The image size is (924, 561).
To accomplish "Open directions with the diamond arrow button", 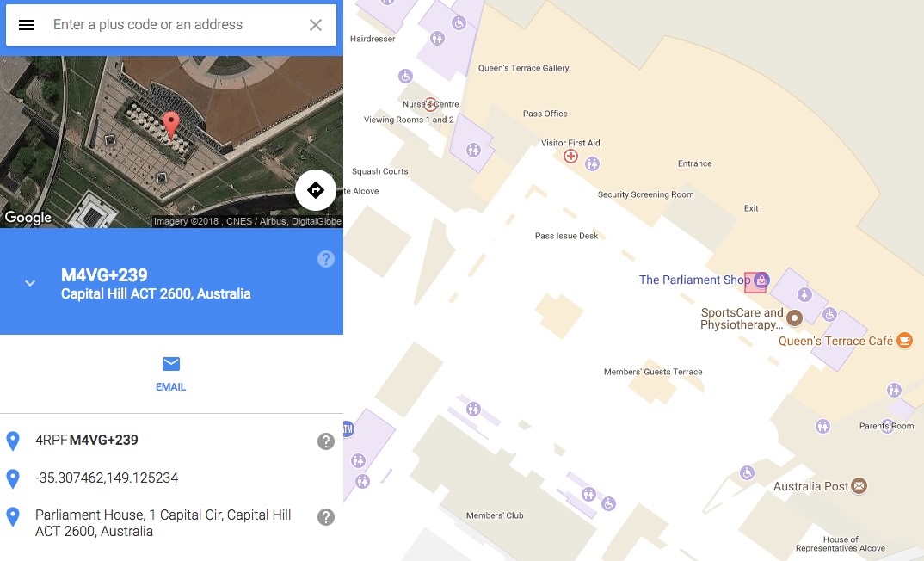I will [316, 190].
